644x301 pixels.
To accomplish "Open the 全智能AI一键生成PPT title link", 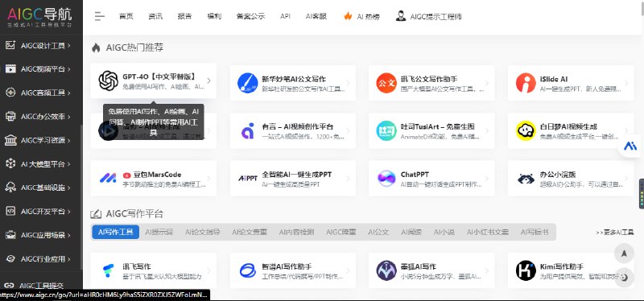I will pyautogui.click(x=296, y=175).
